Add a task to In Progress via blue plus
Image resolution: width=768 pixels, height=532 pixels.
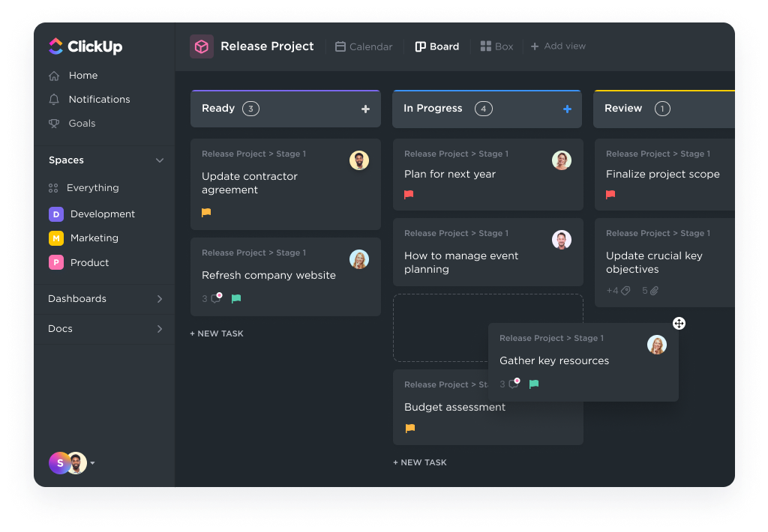(x=567, y=109)
